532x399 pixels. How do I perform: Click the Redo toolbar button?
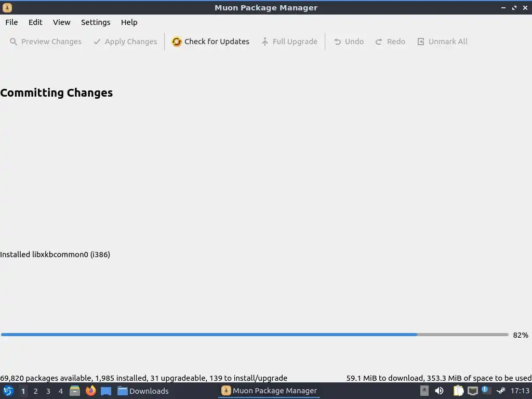point(390,42)
